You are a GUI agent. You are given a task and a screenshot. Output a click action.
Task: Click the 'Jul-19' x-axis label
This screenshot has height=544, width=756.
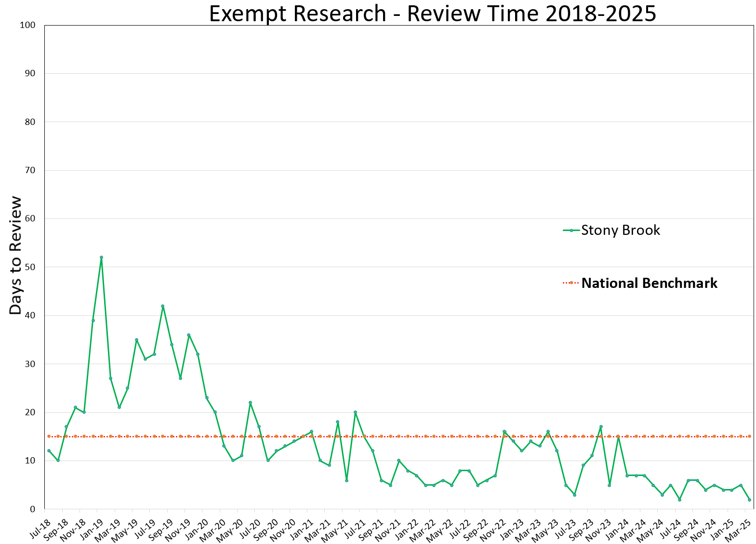146,529
